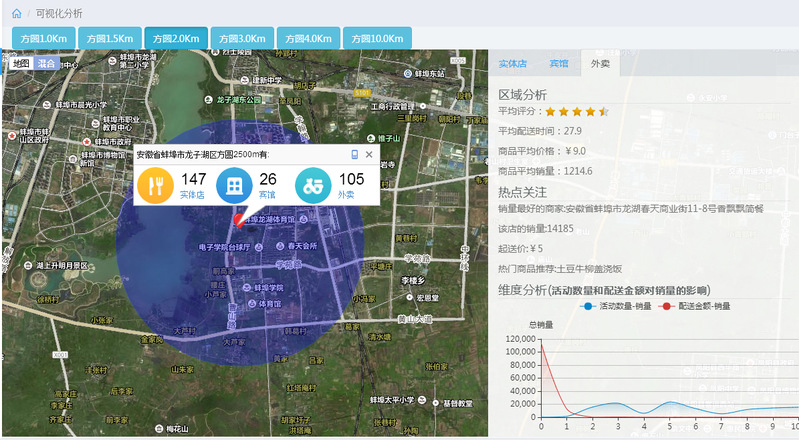
Task: Select the 外卖 tab
Action: (x=600, y=63)
